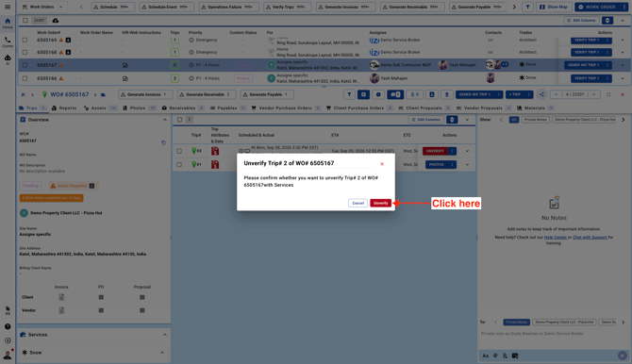Check the checkbox for Trip #2
Viewport: 632px width, 364px height.
[179, 151]
